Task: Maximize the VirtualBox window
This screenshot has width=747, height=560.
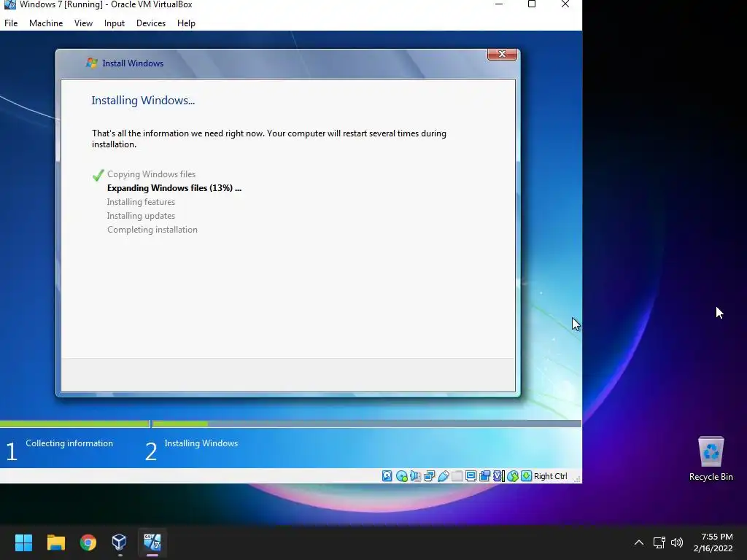Action: pyautogui.click(x=532, y=4)
